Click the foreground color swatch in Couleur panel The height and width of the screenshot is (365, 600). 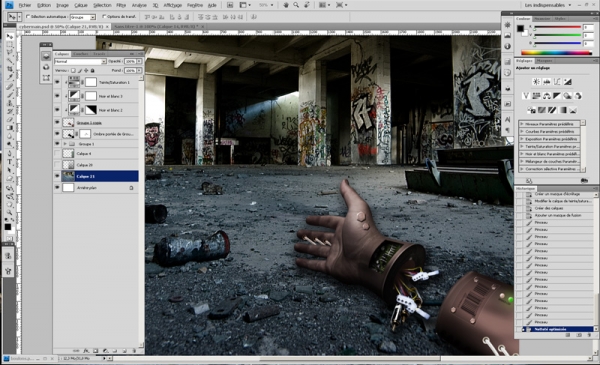tap(520, 28)
